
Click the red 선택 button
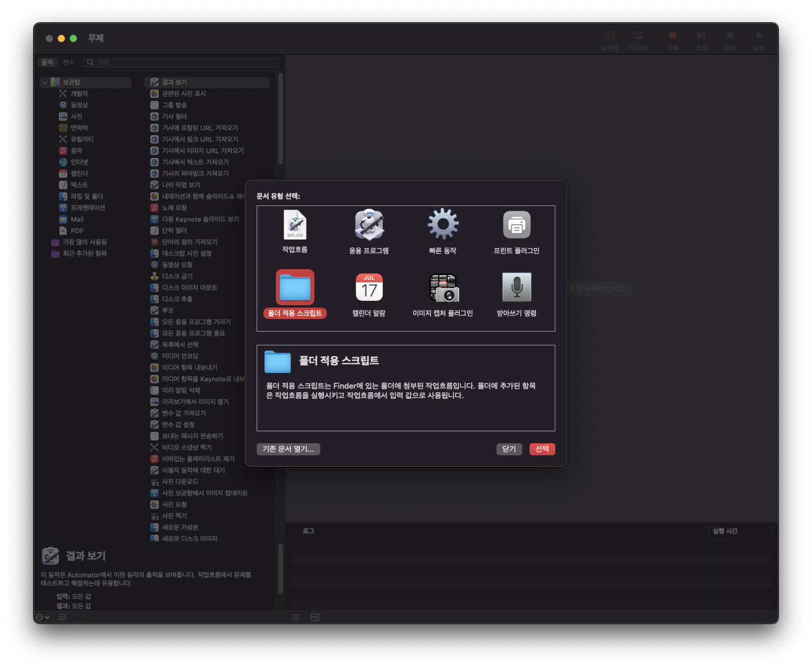pyautogui.click(x=542, y=449)
